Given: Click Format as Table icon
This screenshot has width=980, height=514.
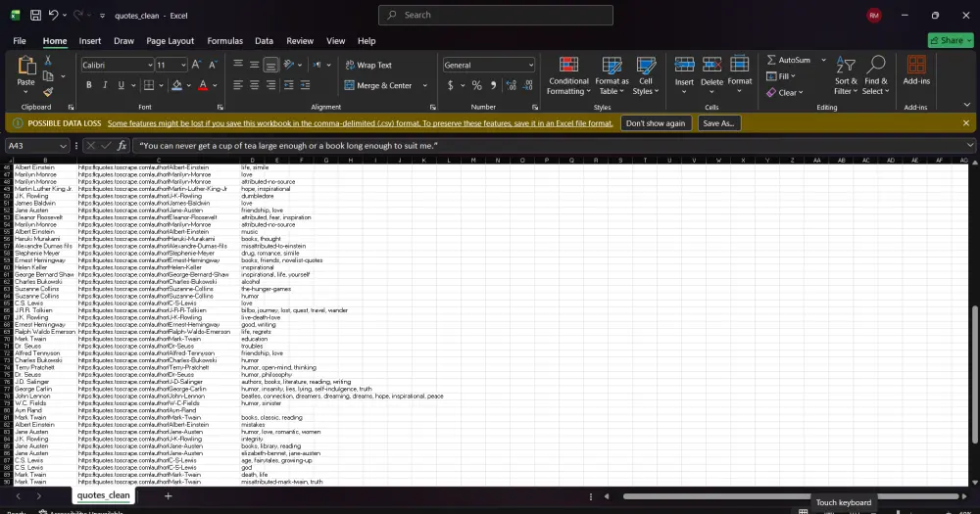Looking at the screenshot, I should tap(612, 75).
